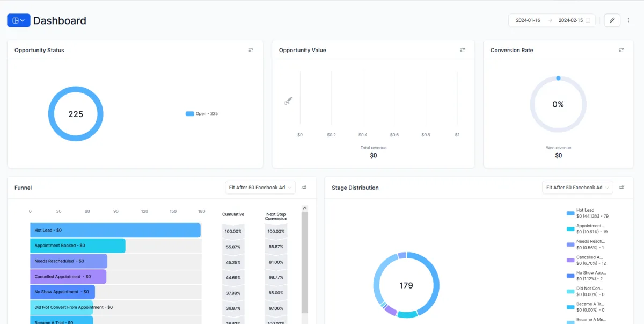Open Opportunity Value widget filter settings

coord(463,50)
